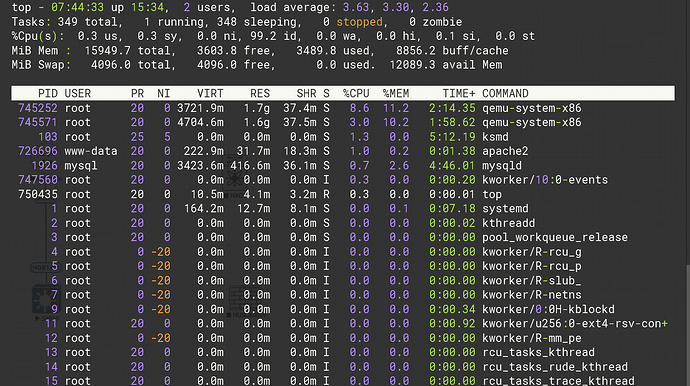
Task: Click kworker/R-rcu_p command
Action: 532,266
